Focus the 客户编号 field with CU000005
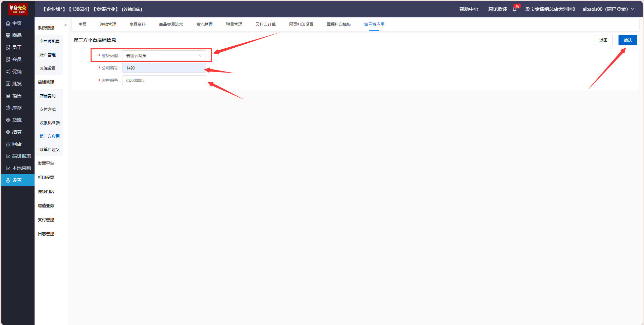This screenshot has height=325, width=644. (x=164, y=81)
